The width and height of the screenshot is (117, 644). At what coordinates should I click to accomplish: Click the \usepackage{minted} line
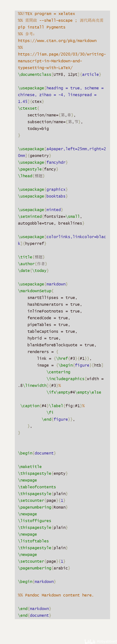pyautogui.click(x=41, y=209)
